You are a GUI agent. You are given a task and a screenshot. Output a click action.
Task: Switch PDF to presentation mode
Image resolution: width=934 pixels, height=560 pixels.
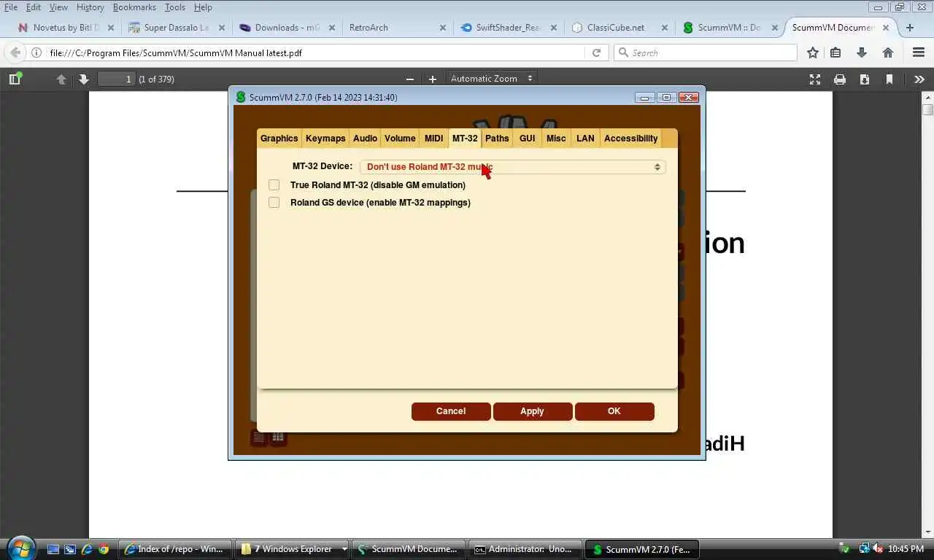(x=815, y=79)
